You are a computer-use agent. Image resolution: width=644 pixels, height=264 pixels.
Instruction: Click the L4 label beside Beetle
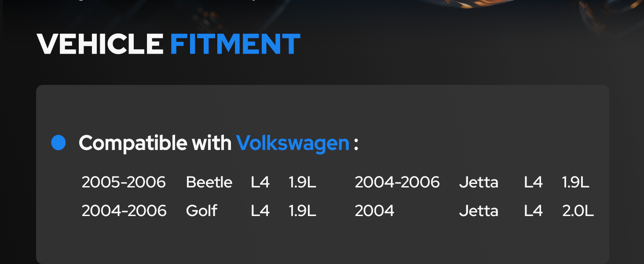pos(260,182)
